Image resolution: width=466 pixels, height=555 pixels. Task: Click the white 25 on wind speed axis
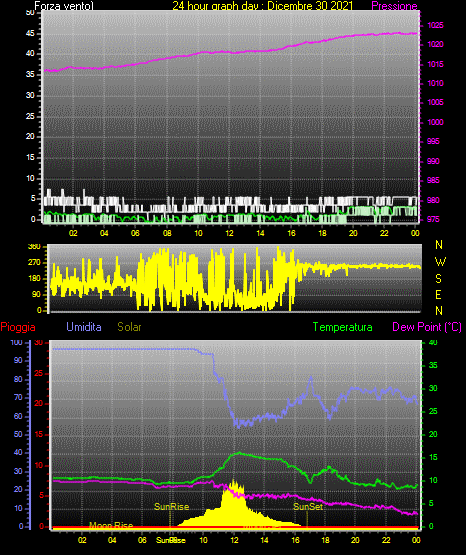point(30,116)
